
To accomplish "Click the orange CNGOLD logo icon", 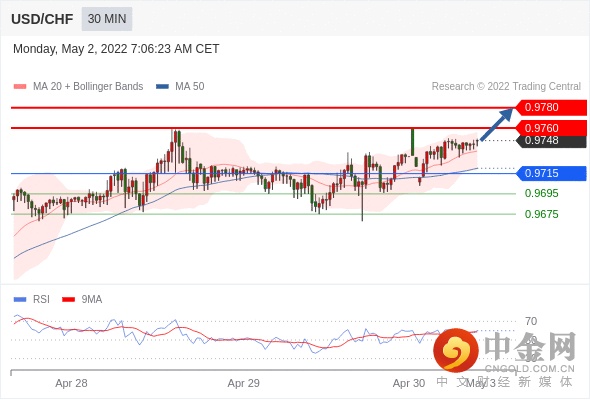I will 456,350.
